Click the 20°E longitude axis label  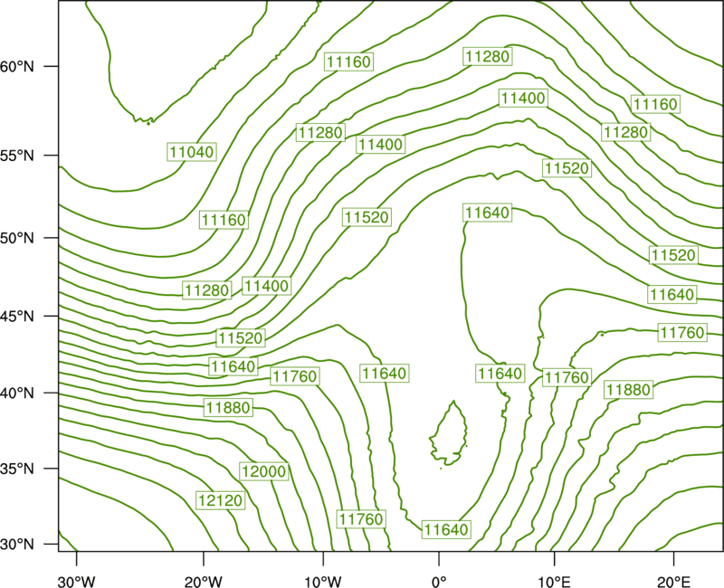(673, 582)
